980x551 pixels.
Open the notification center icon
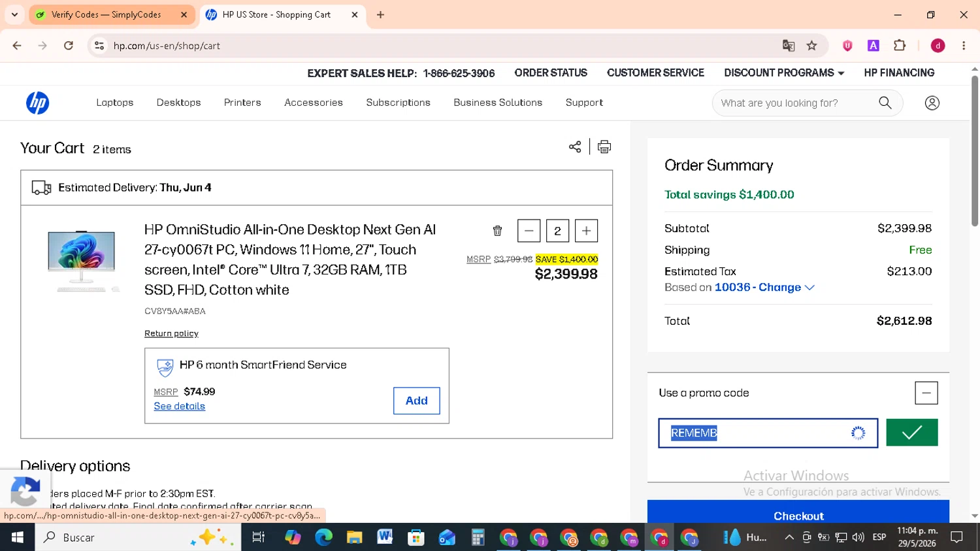[x=957, y=537]
